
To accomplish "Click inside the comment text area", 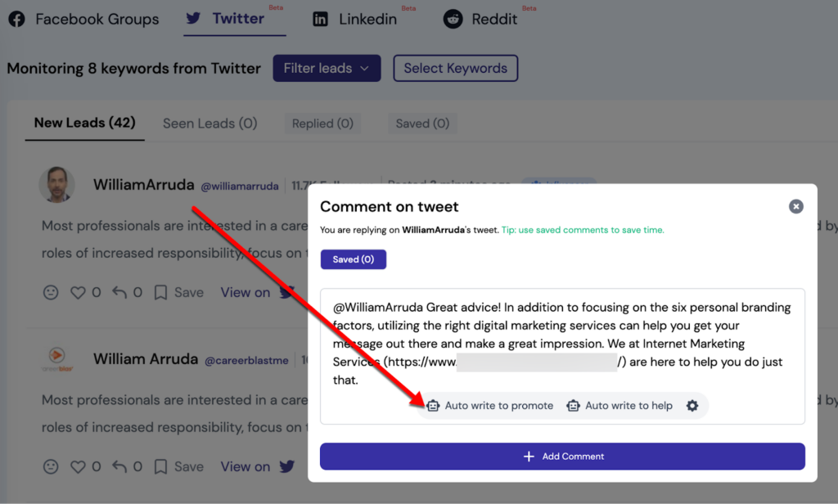I will click(562, 344).
